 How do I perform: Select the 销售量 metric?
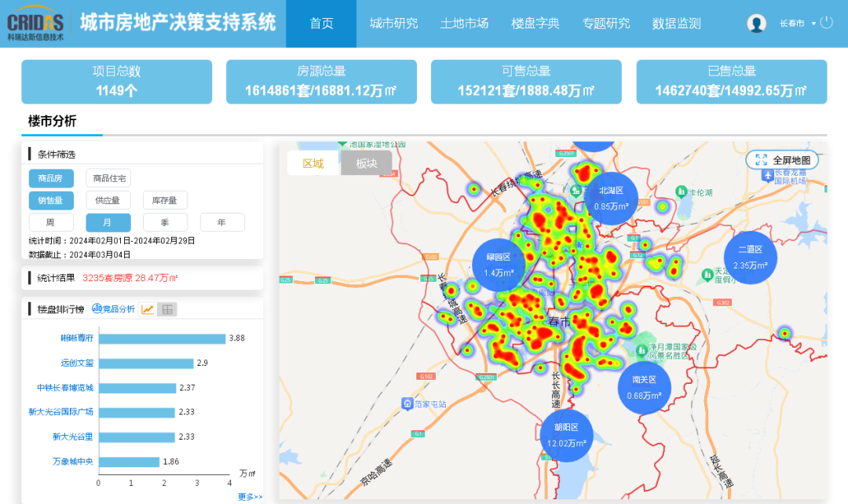coord(51,200)
